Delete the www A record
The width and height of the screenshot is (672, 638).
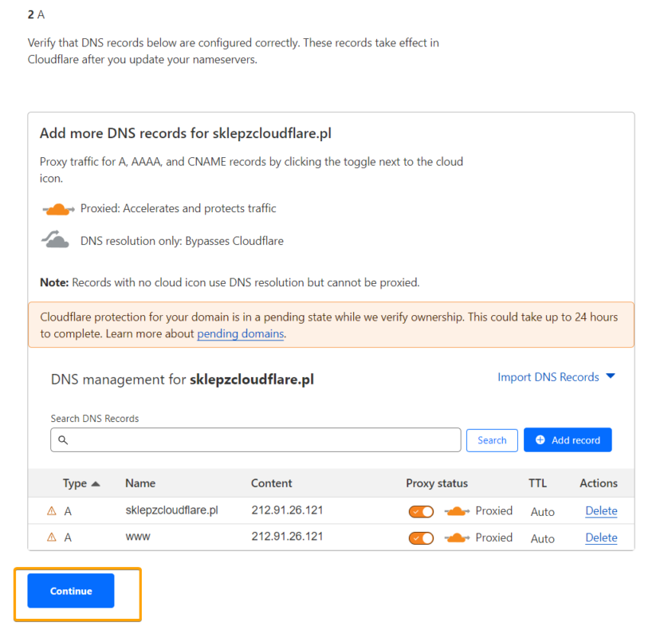(601, 538)
